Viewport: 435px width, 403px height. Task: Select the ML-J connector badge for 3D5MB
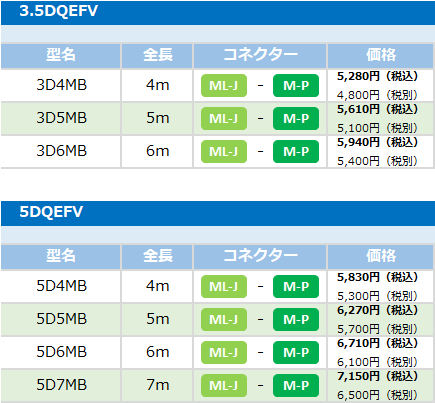(x=224, y=118)
